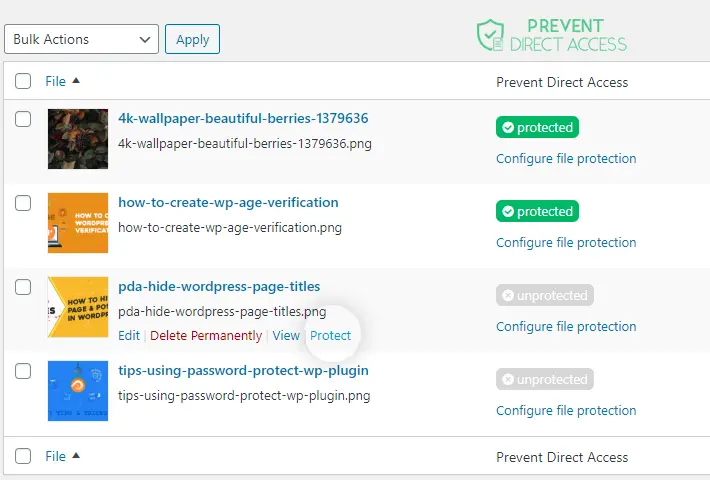Click the Protect link under pda-hide-wordpress-page-titles
The width and height of the screenshot is (710, 480).
coord(331,336)
